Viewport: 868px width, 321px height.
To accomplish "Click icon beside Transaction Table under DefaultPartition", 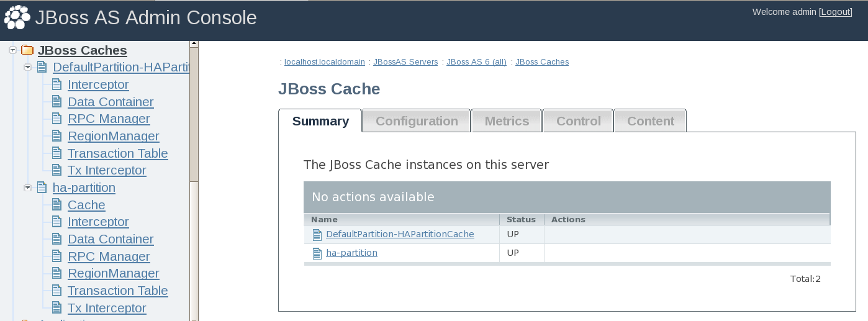I will coord(57,153).
